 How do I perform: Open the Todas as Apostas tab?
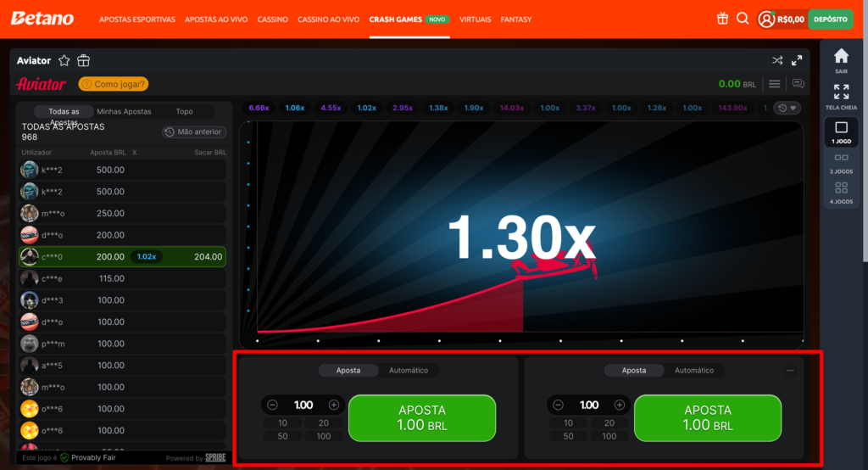[64, 111]
